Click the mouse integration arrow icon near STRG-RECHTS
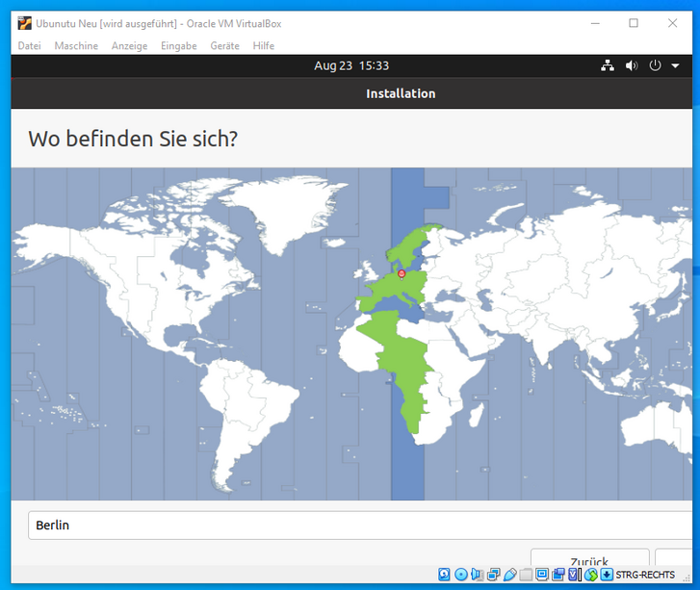 tap(607, 575)
